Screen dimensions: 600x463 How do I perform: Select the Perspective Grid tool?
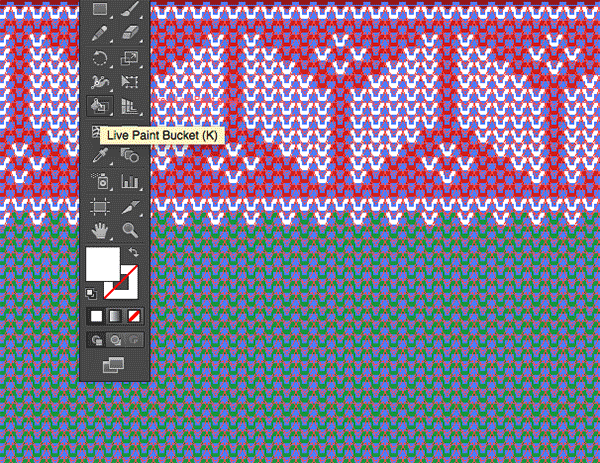click(130, 106)
